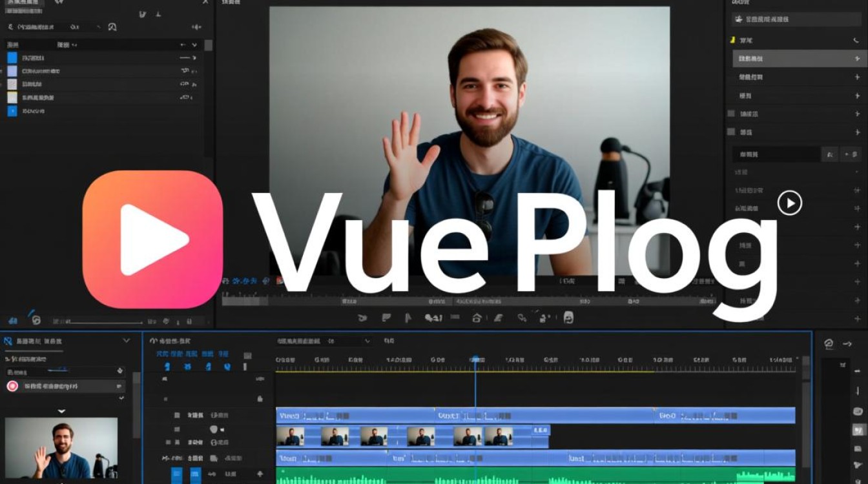Click the left arrow in project list header
Image resolution: width=868 pixels, height=484 pixels.
pos(183,45)
